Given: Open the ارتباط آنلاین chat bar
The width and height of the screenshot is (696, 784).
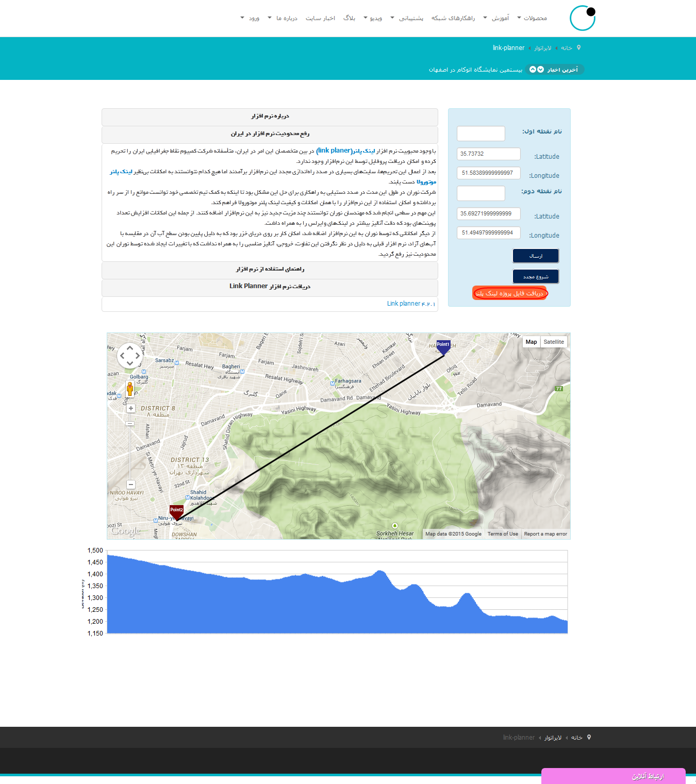Looking at the screenshot, I should [614, 776].
